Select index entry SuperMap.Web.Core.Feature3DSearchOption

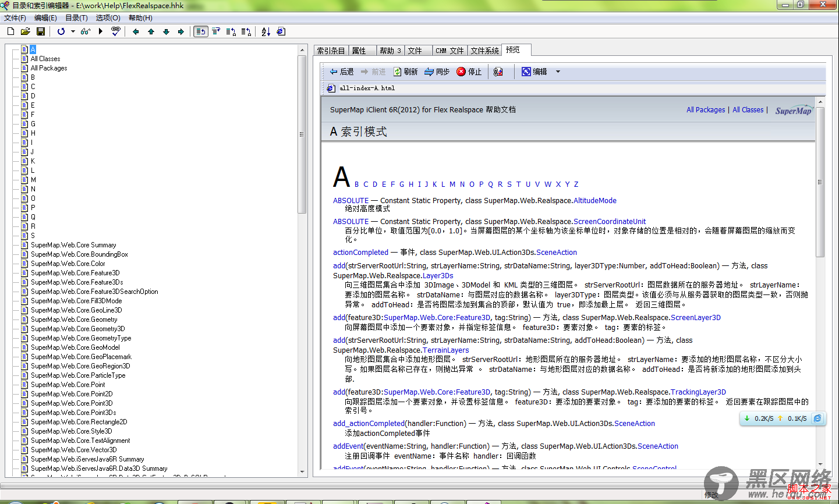click(94, 292)
